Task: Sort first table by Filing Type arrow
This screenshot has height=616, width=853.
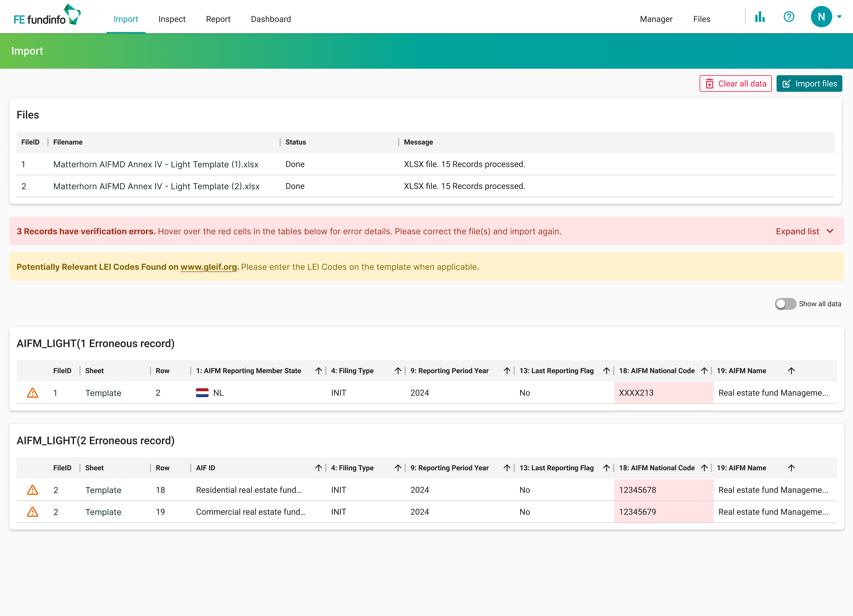Action: [398, 371]
